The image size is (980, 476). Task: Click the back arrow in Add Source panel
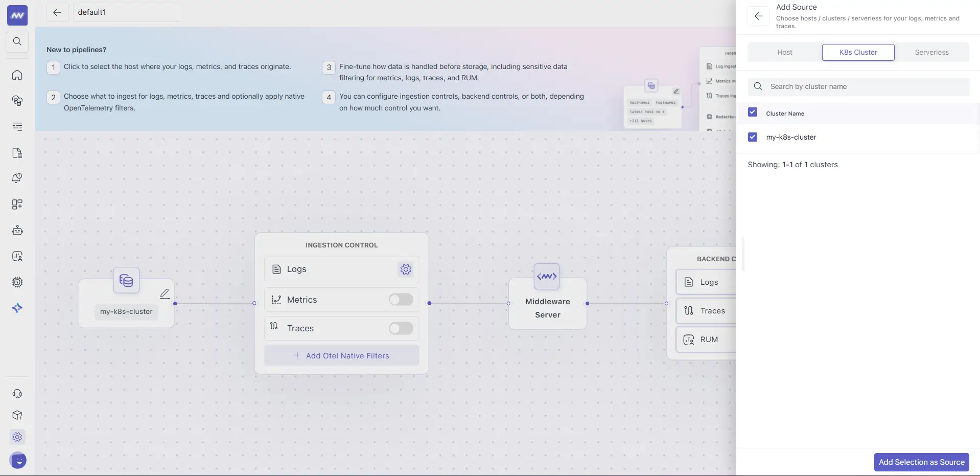tap(758, 15)
